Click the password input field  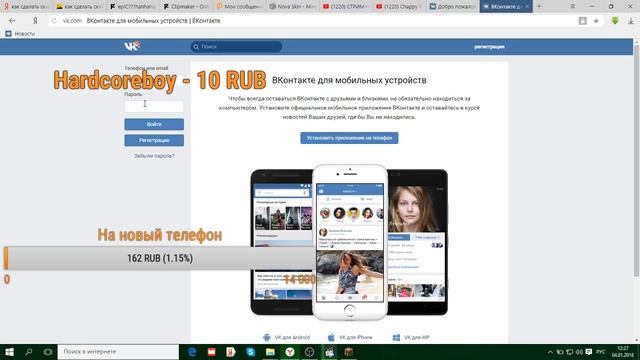[x=154, y=106]
